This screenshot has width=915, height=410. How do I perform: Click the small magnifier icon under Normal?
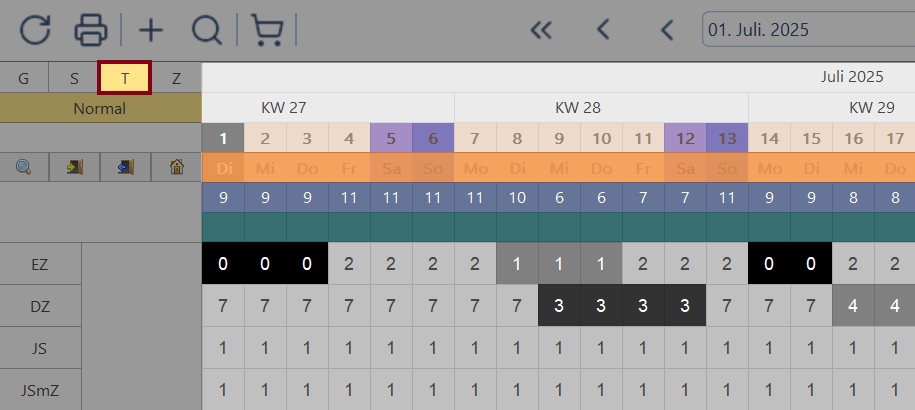coord(25,167)
